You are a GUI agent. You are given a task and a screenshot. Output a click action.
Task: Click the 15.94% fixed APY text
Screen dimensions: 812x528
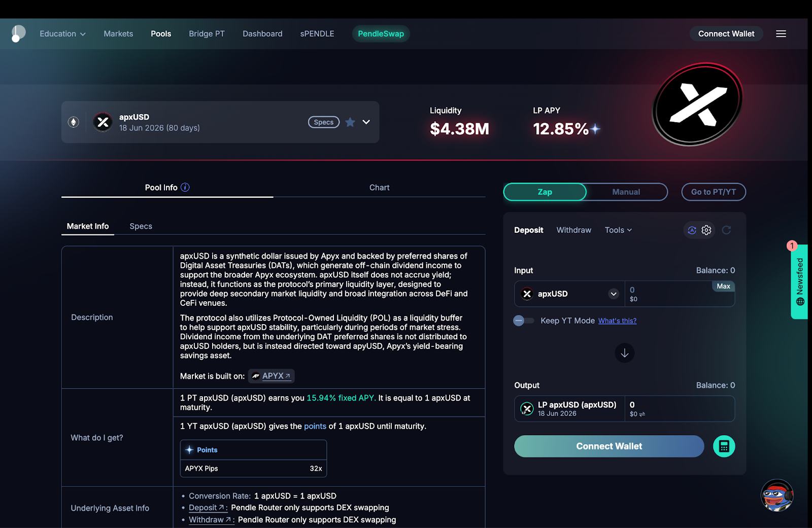[x=341, y=398]
